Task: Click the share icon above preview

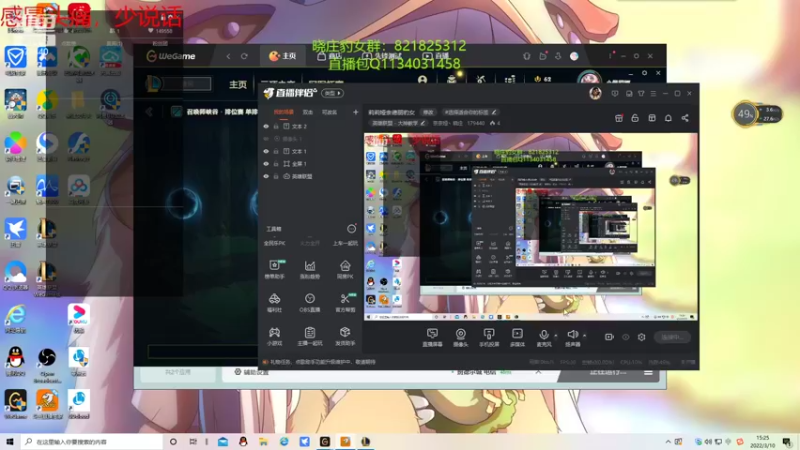Action: 685,118
